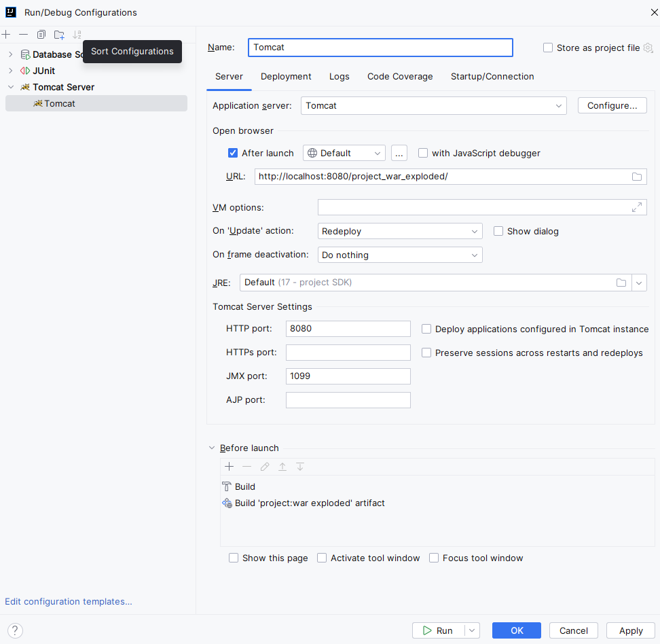Click the Tomcat Server group icon
The height and width of the screenshot is (644, 660).
25,87
